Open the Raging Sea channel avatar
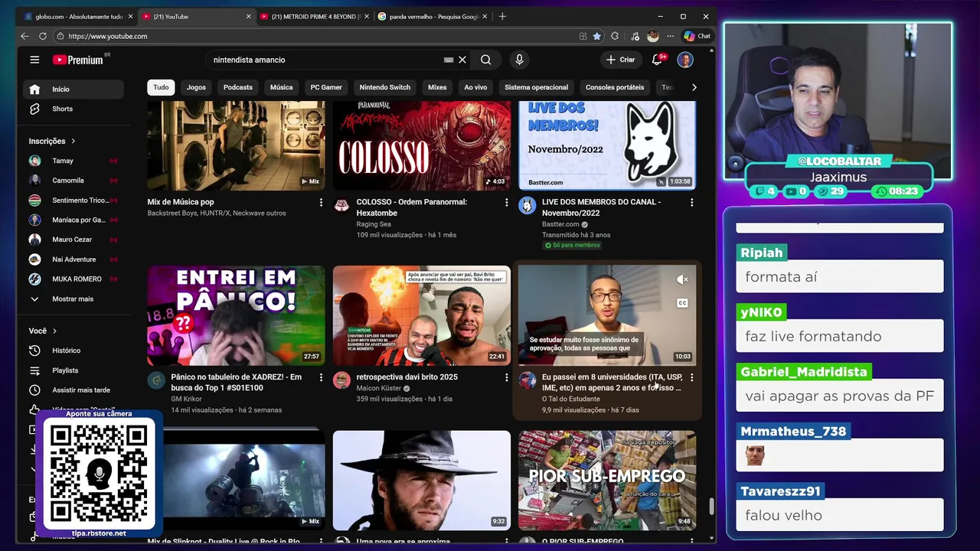980x551 pixels. 341,205
